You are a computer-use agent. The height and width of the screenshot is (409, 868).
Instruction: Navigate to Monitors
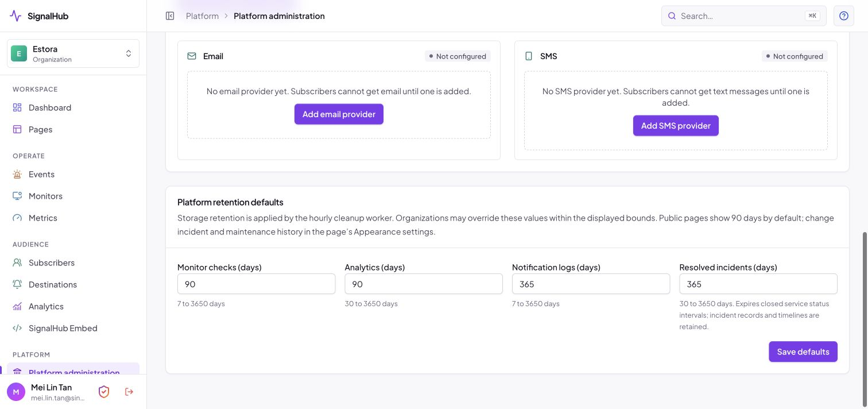(x=73, y=196)
